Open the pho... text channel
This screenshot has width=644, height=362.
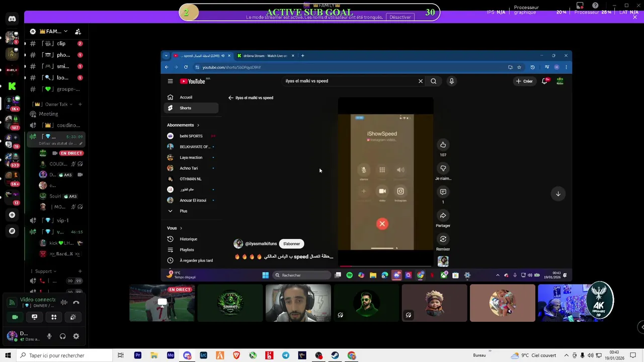coord(55,55)
